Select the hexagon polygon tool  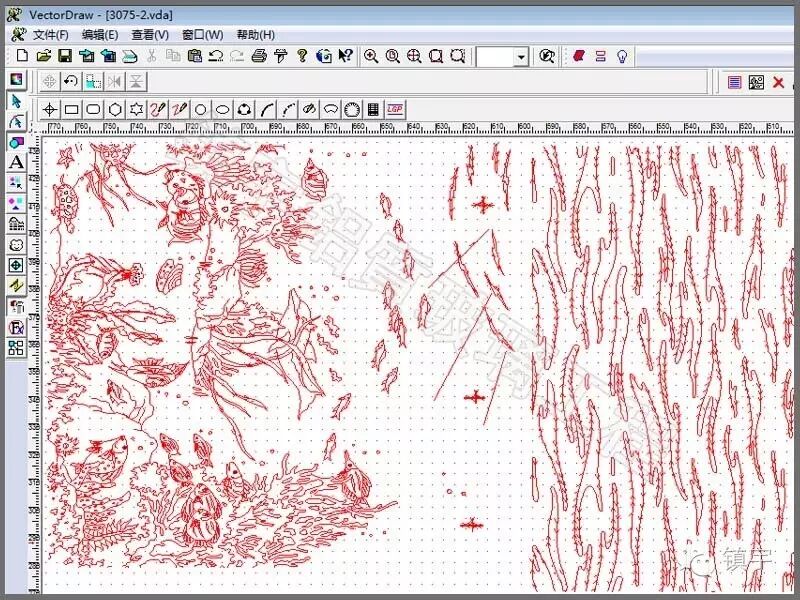115,109
